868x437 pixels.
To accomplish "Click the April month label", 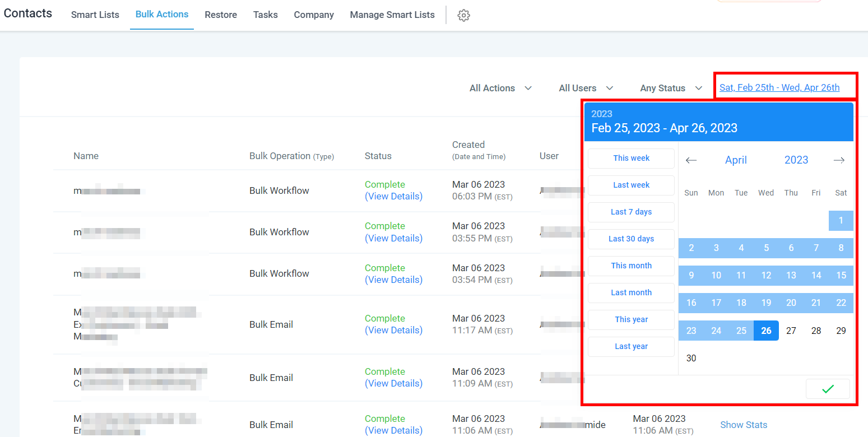I will (x=736, y=160).
